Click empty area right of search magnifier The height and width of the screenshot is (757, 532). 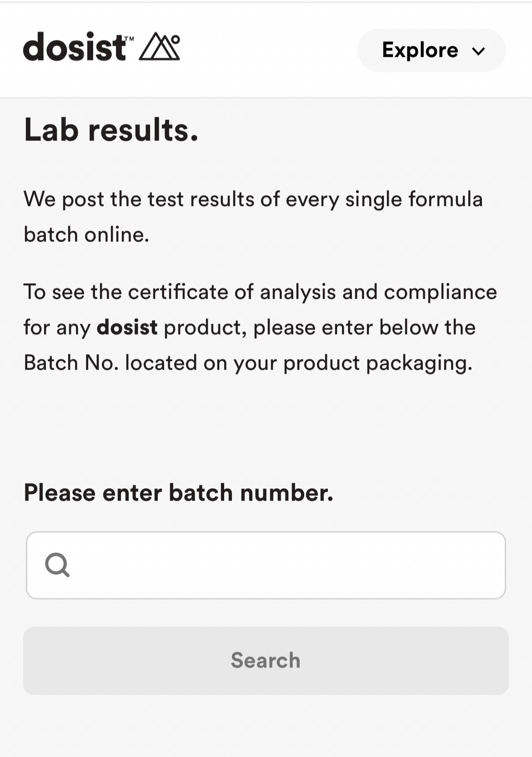pos(286,565)
